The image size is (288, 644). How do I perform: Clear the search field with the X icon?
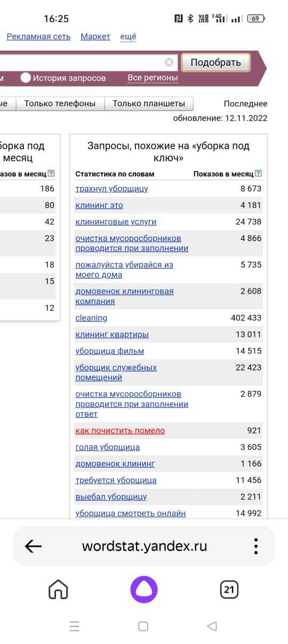[169, 62]
